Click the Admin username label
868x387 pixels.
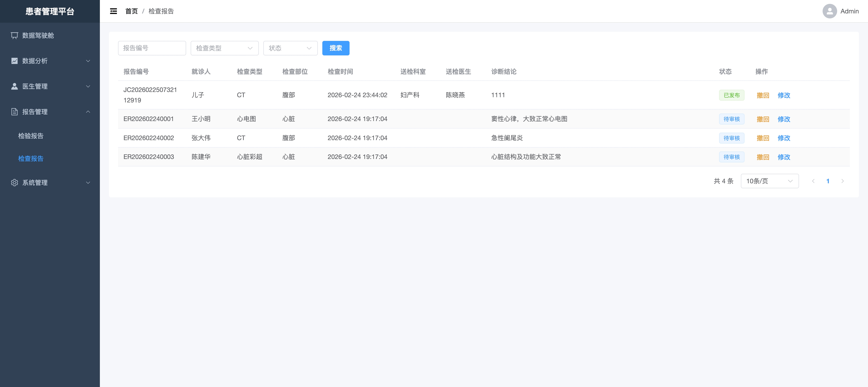[x=849, y=11]
